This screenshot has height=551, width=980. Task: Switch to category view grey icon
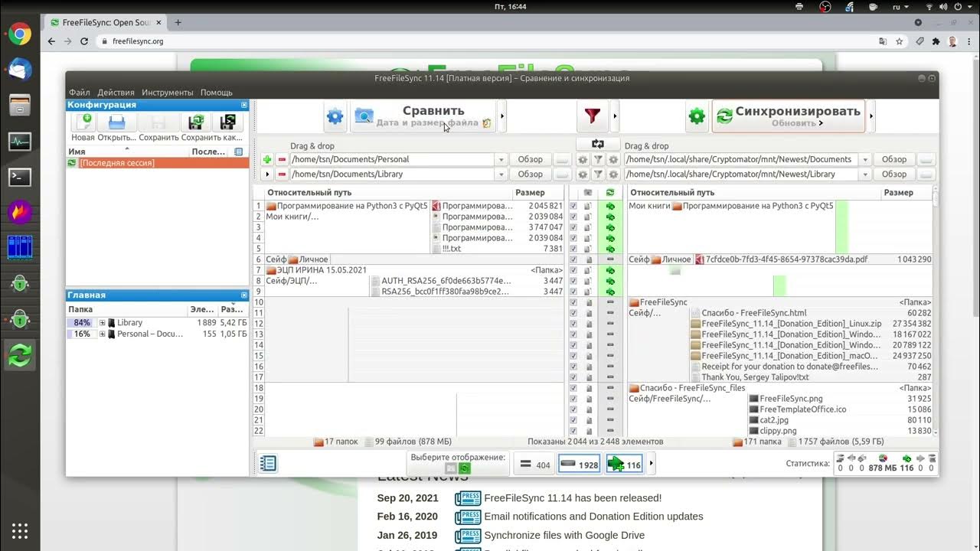tap(451, 468)
